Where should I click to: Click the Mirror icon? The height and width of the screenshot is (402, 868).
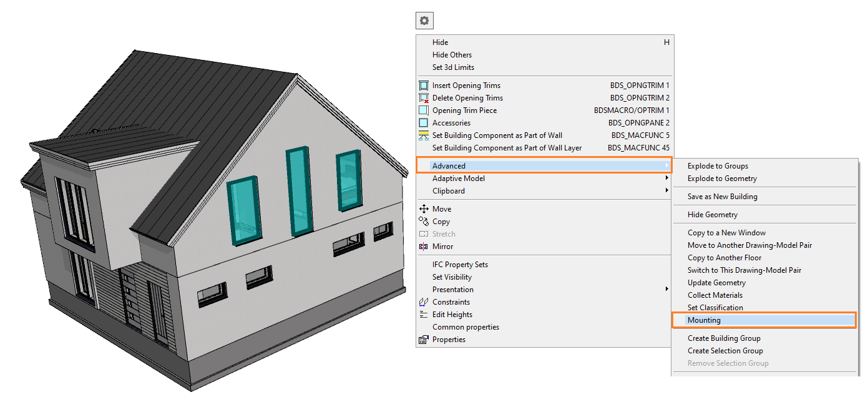coord(424,247)
